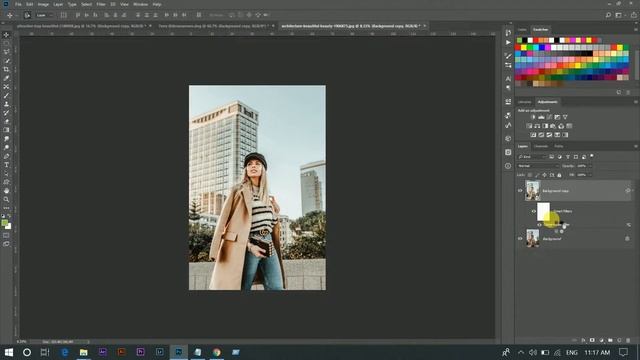Select the Hand tool
This screenshot has height=360, width=640.
coord(6,191)
